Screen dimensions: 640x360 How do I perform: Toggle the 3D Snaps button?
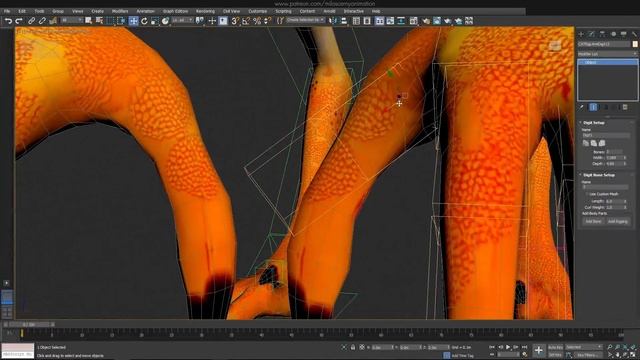[235, 20]
